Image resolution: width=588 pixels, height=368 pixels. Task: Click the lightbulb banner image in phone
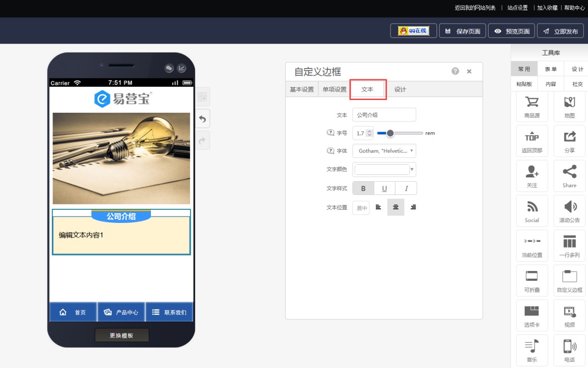(x=121, y=158)
